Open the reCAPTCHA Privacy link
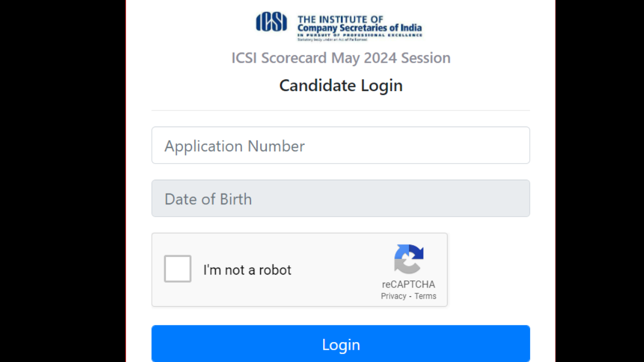Screen dimensions: 644x362 (x=393, y=295)
